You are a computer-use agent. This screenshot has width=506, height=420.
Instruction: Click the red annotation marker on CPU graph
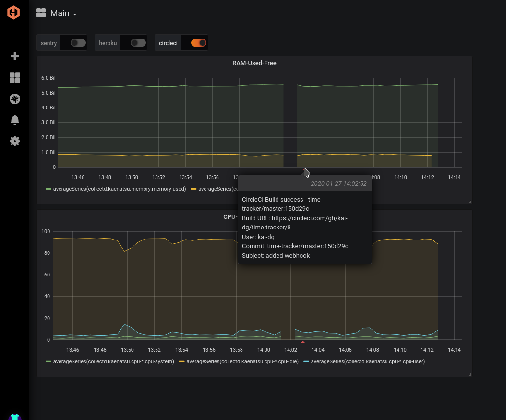click(302, 342)
